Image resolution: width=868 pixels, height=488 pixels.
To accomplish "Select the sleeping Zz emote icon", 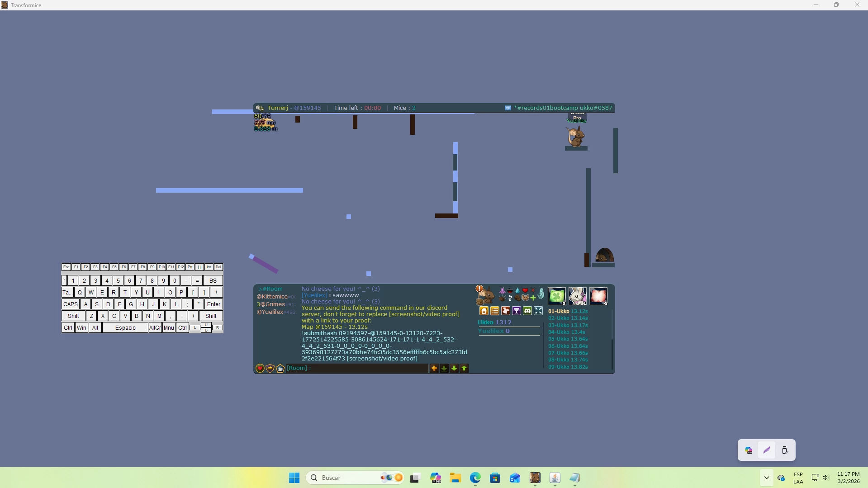I will pos(510,298).
